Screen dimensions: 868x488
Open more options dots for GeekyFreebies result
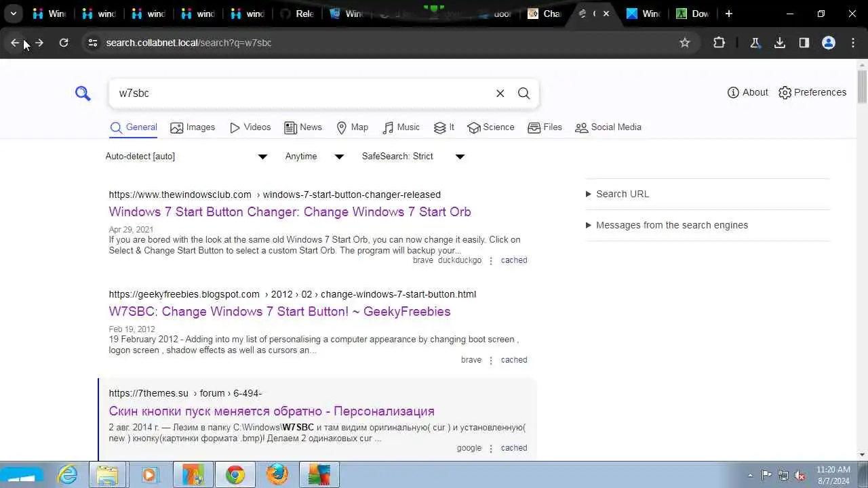point(491,360)
